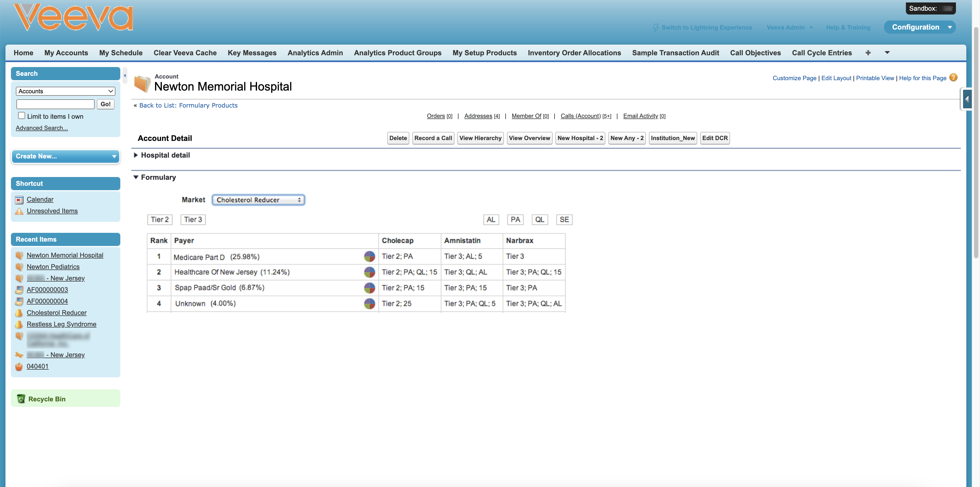Click the sidebar search text field
This screenshot has height=487, width=980.
[56, 104]
